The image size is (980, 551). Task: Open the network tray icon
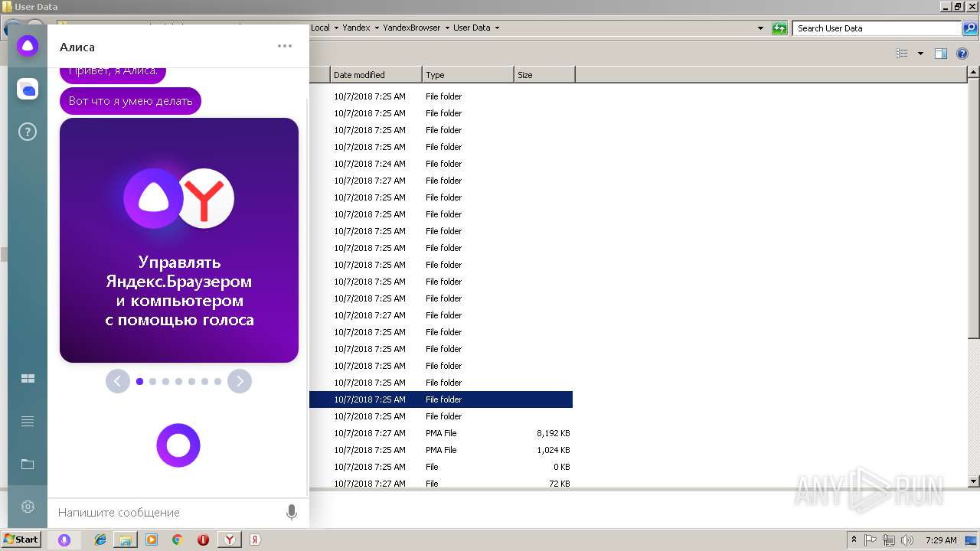(x=889, y=540)
